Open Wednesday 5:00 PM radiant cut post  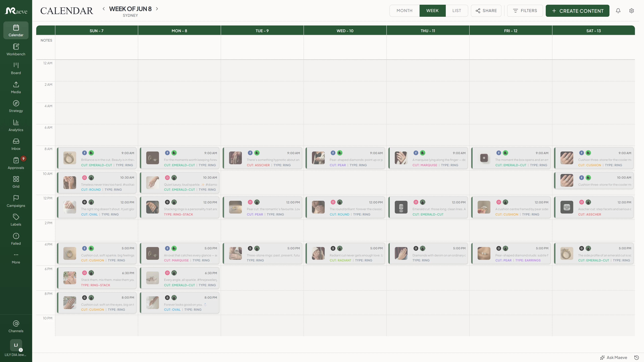click(345, 253)
